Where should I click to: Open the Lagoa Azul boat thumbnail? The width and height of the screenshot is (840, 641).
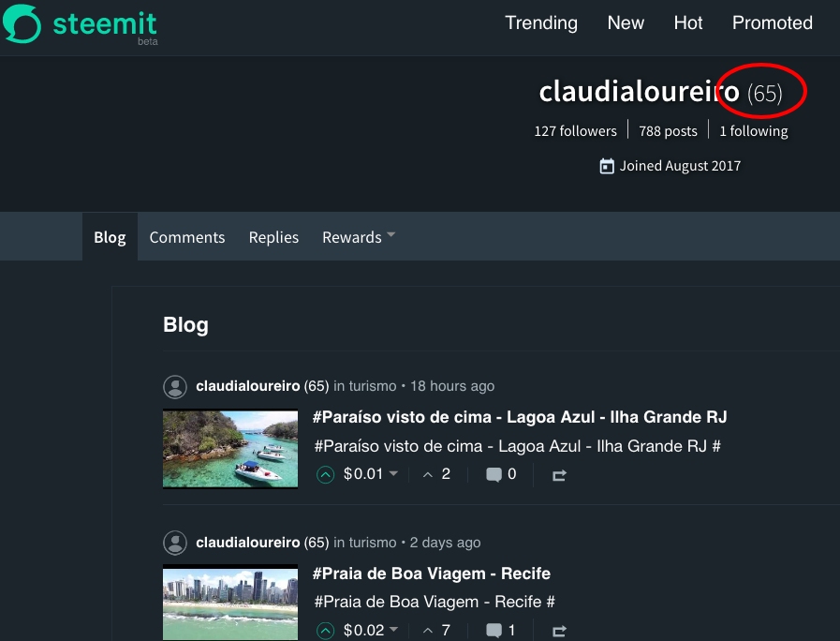pos(230,449)
